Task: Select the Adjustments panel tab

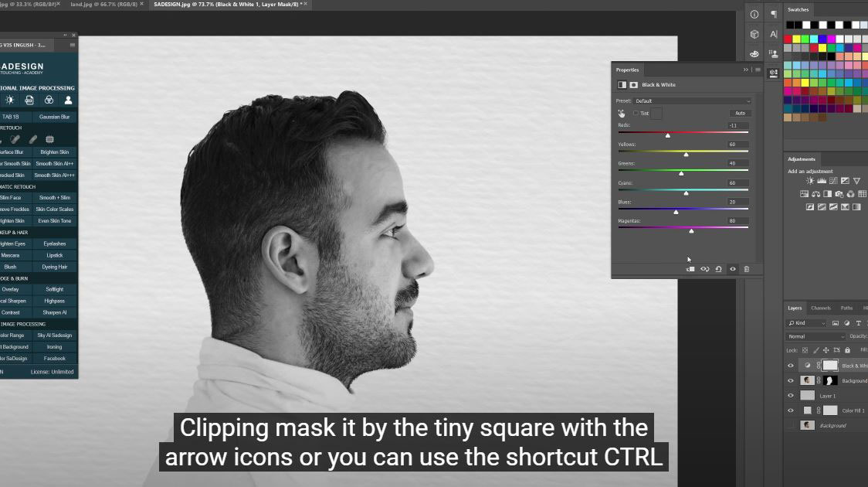Action: coord(801,159)
